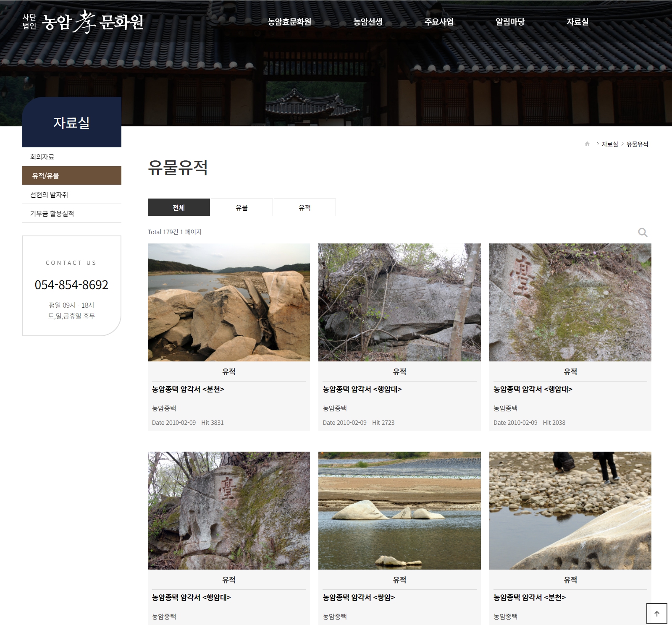
Task: Click 'Date 2010-02-09 Hit 3831' text
Action: tap(188, 423)
